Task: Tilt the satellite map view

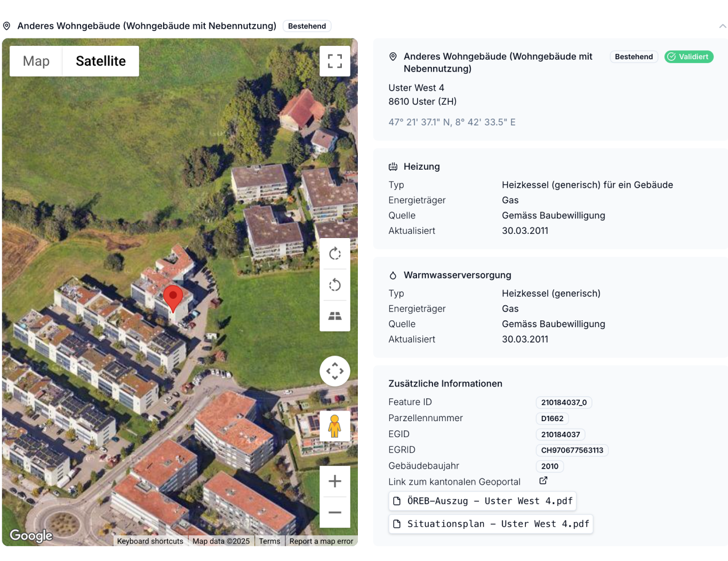Action: point(334,316)
